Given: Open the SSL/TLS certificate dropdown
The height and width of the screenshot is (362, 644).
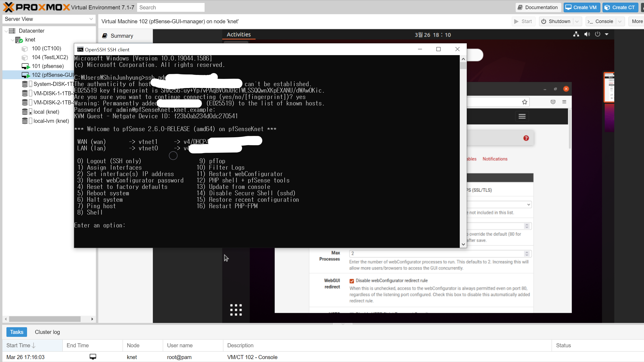Looking at the screenshot, I should (x=499, y=204).
